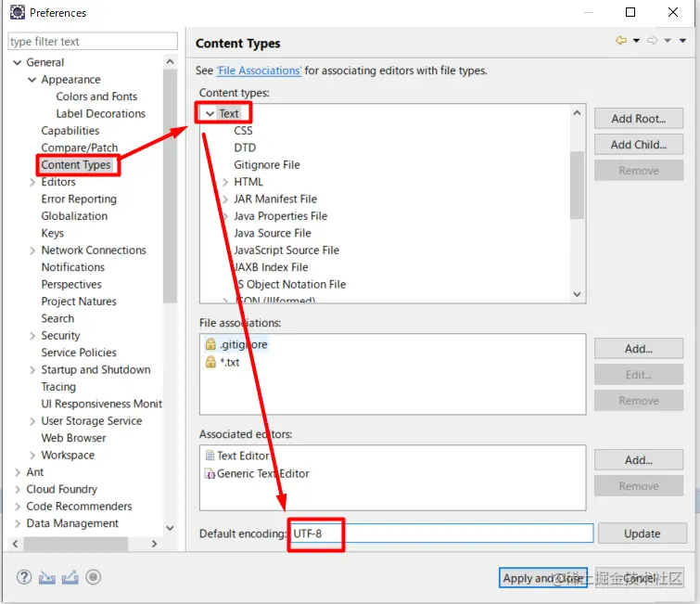Open Web Browser preferences
This screenshot has width=700, height=604.
tap(73, 438)
